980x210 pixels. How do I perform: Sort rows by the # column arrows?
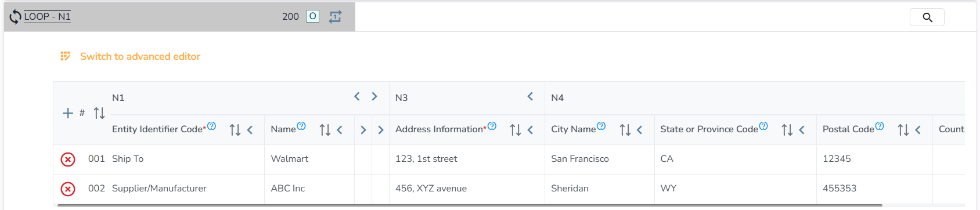coord(99,113)
